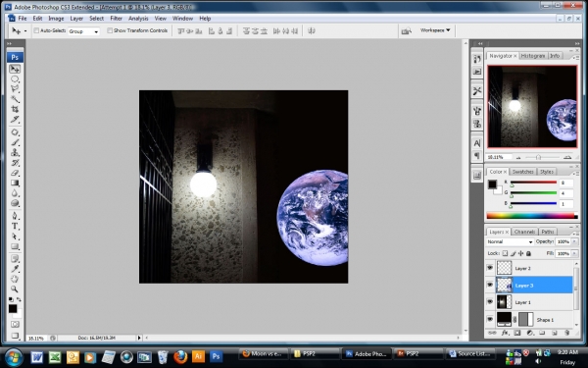
Task: Toggle the lock all icon in Layers
Action: (529, 253)
